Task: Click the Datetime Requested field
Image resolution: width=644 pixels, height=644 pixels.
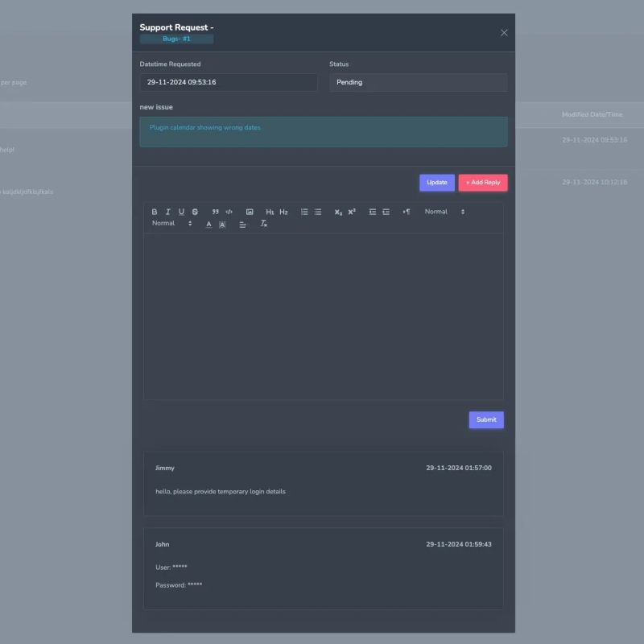Action: pos(229,82)
